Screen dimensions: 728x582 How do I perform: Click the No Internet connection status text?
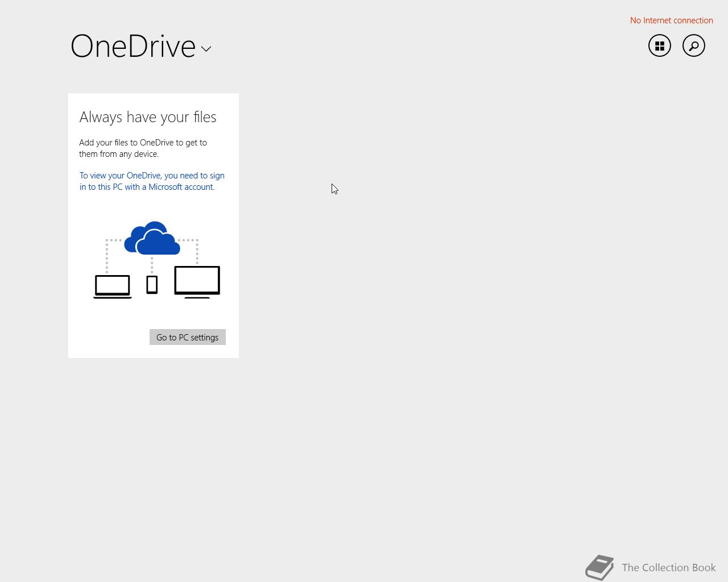[671, 20]
